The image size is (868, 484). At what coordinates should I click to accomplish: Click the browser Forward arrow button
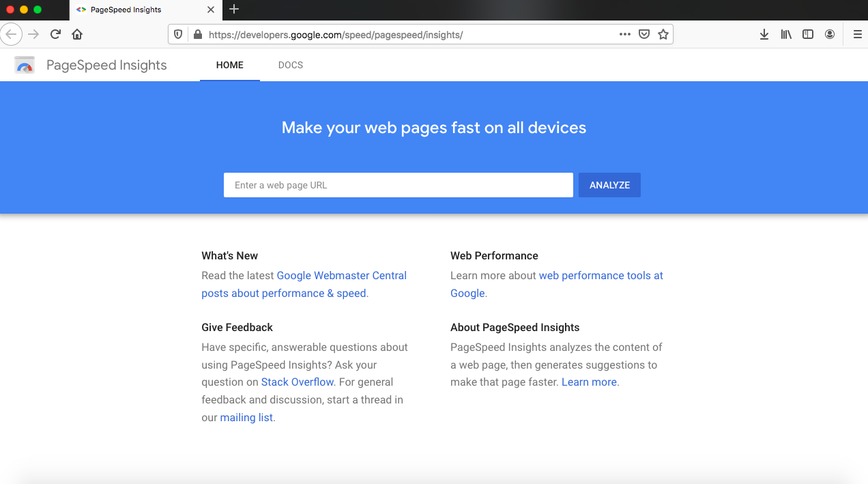click(x=33, y=34)
